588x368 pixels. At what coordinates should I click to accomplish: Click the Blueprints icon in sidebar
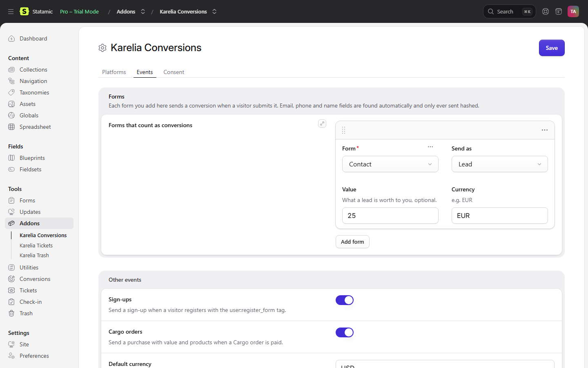(x=11, y=158)
